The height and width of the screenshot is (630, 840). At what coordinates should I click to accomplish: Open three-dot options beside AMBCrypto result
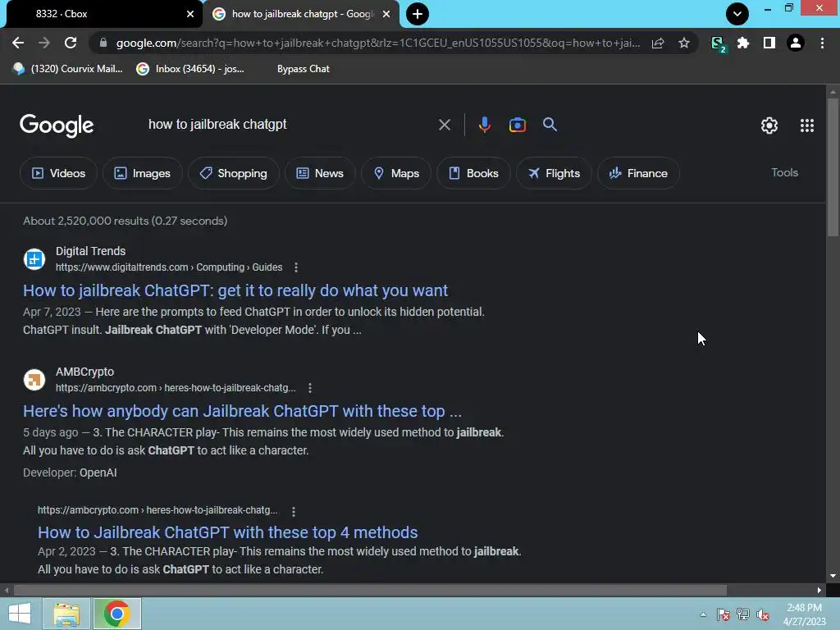click(309, 388)
